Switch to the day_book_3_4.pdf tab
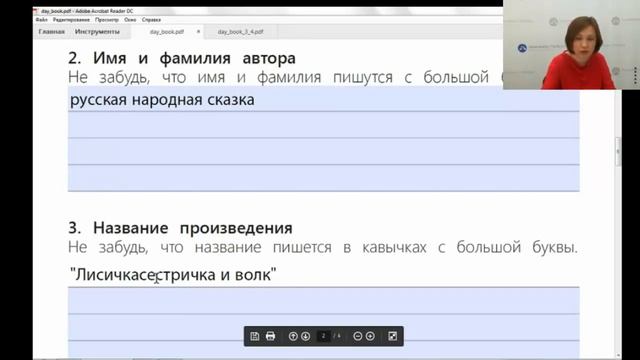Screen dimensions: 640x360 tap(240, 31)
